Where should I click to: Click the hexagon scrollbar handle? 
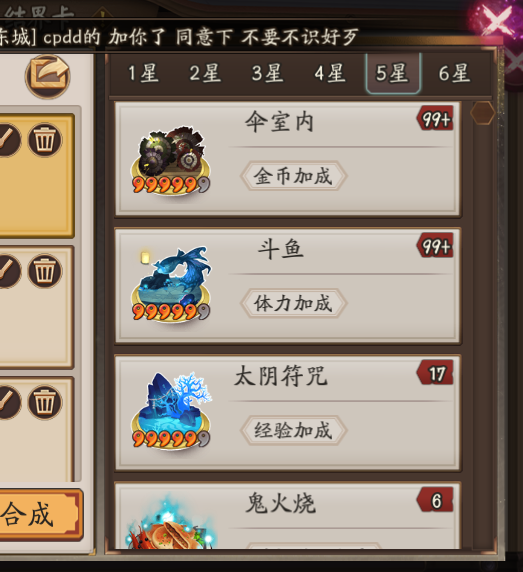[x=483, y=113]
